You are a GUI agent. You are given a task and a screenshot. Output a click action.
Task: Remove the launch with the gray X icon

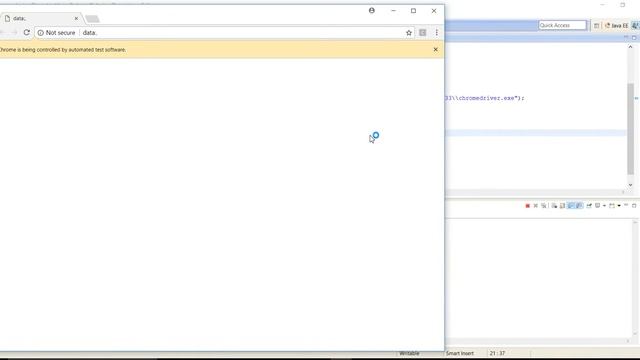pyautogui.click(x=536, y=206)
